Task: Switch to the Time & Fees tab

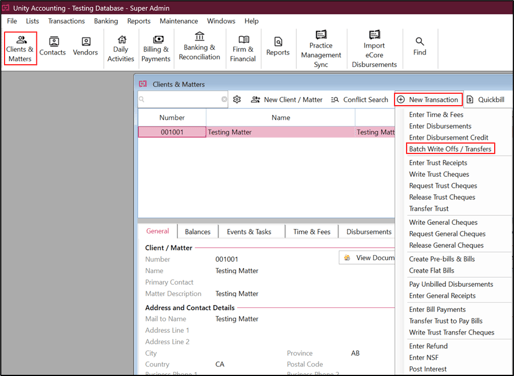Action: [312, 232]
